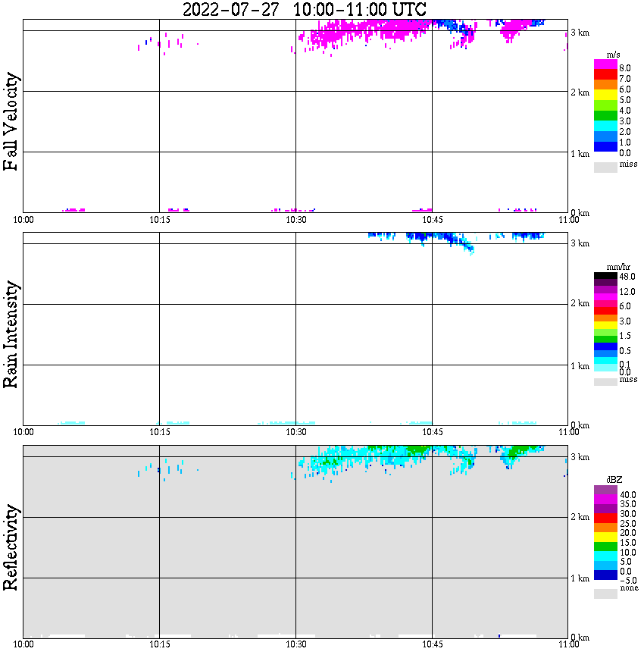This screenshot has height=658, width=644.
Task: Click the "10:15" tick under the Fall Velocity plot
Action: click(160, 220)
